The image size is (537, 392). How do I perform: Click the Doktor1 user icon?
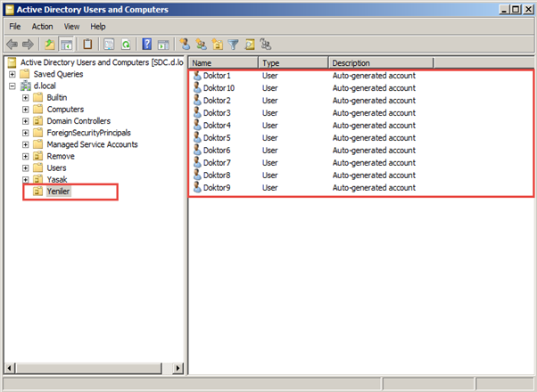pyautogui.click(x=197, y=75)
